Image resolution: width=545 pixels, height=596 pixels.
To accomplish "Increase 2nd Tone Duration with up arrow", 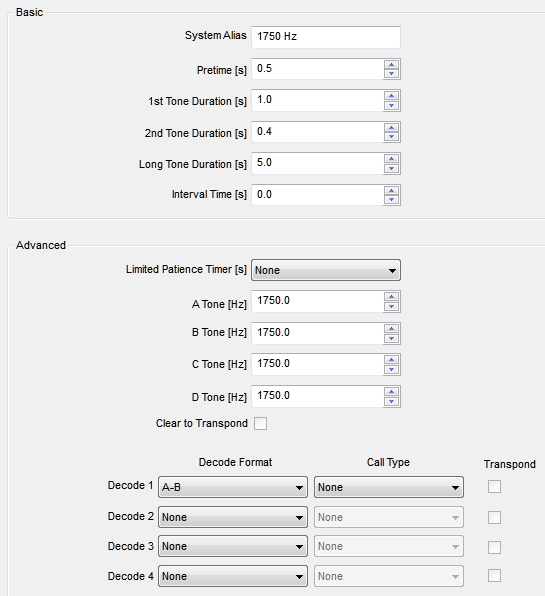I will (x=391, y=128).
